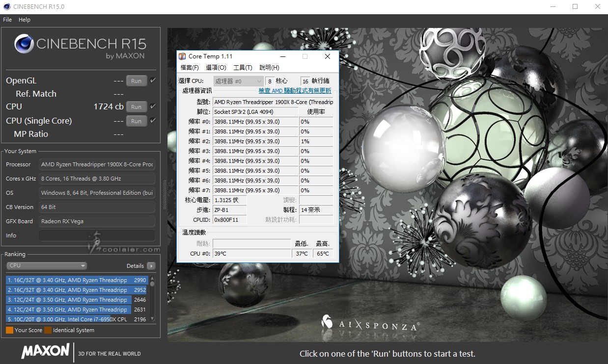Open the 說明(H) menu in Core Temp
Viewport: 608px width, 364px height.
pyautogui.click(x=269, y=68)
